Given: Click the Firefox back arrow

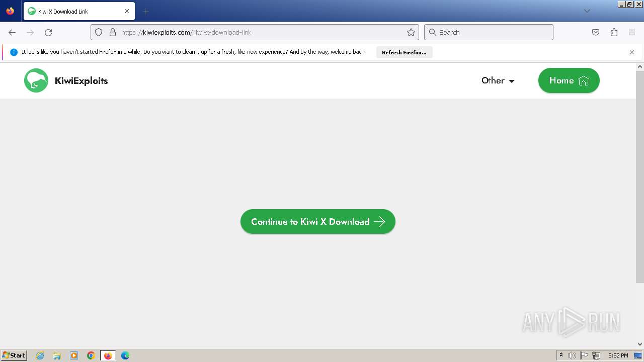Looking at the screenshot, I should point(12,32).
